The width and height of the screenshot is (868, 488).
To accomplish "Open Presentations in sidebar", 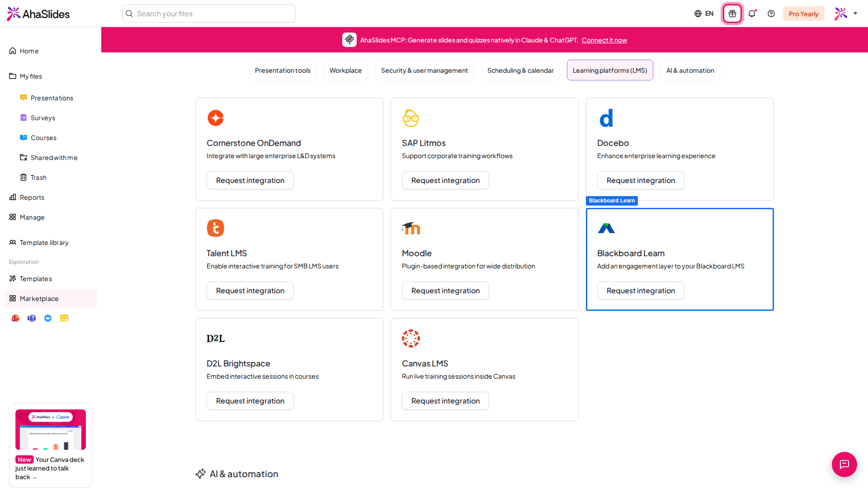I will (x=51, y=98).
